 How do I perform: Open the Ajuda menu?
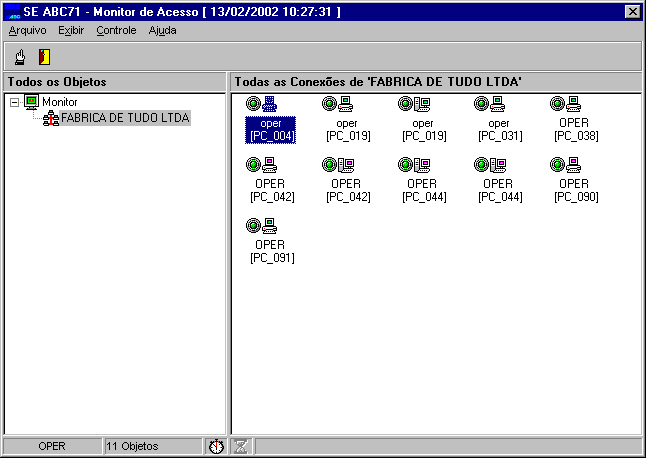(x=162, y=30)
